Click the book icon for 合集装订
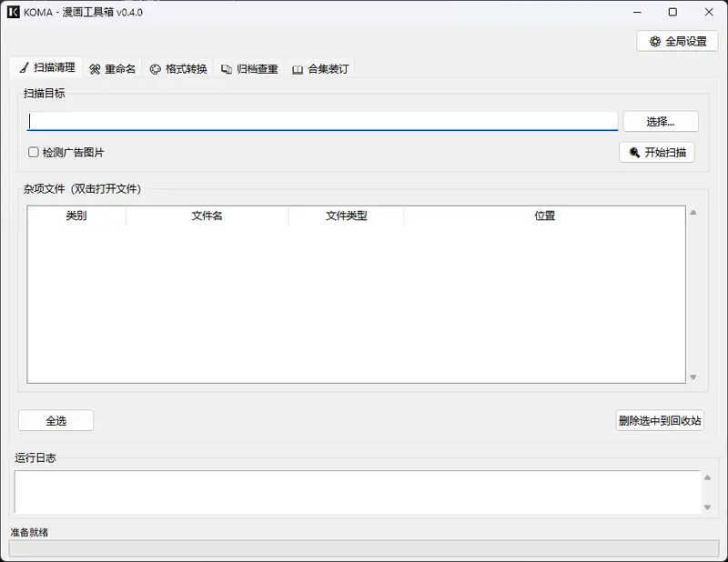The image size is (728, 562). 298,69
